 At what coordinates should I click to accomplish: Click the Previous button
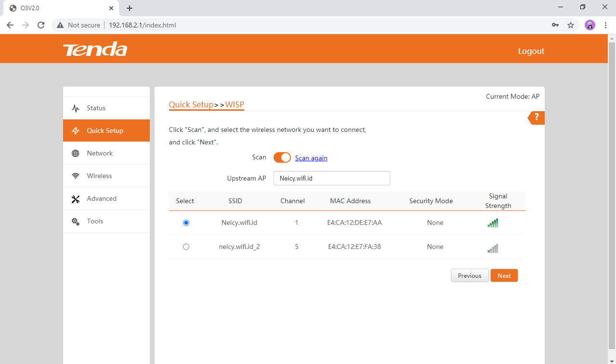[x=470, y=275]
